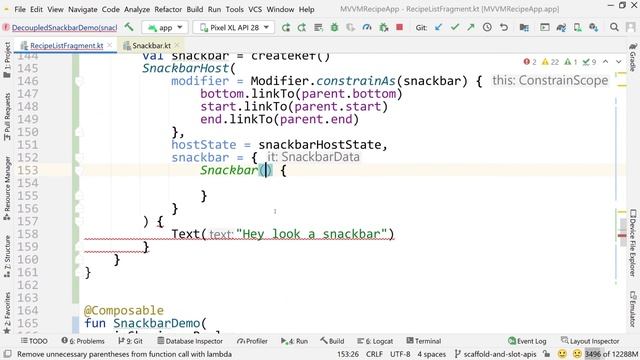Open the Pixel XL API 28 device dropdown
This screenshot has width=640, height=360.
point(234,27)
